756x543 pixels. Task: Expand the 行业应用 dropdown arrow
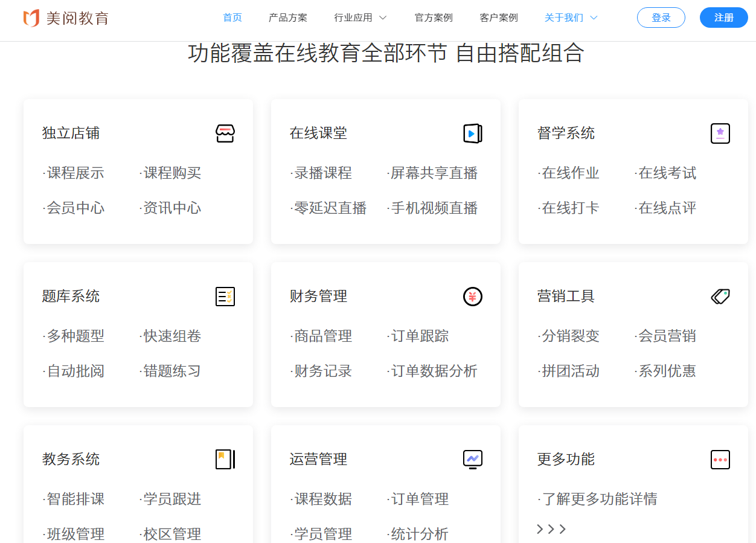[382, 18]
